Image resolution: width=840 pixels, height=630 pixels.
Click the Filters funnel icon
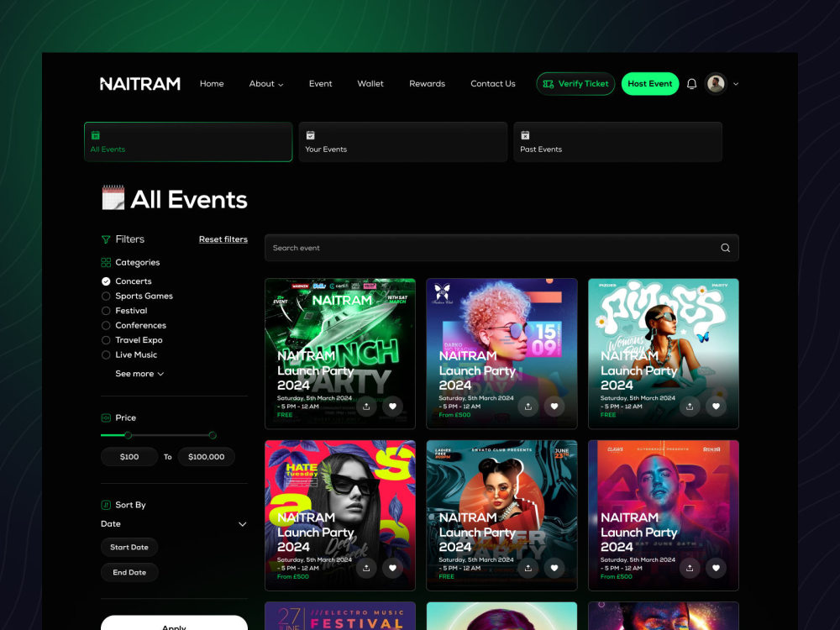pyautogui.click(x=106, y=239)
